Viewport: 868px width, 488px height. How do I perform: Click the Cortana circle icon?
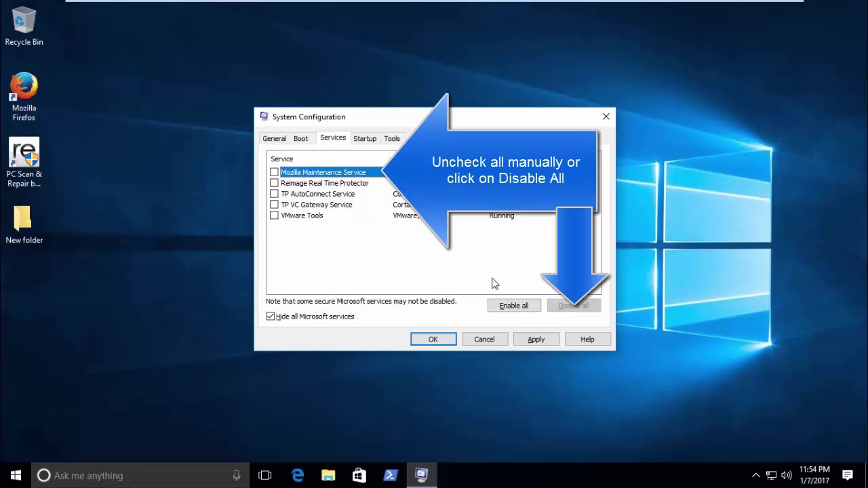pyautogui.click(x=43, y=475)
